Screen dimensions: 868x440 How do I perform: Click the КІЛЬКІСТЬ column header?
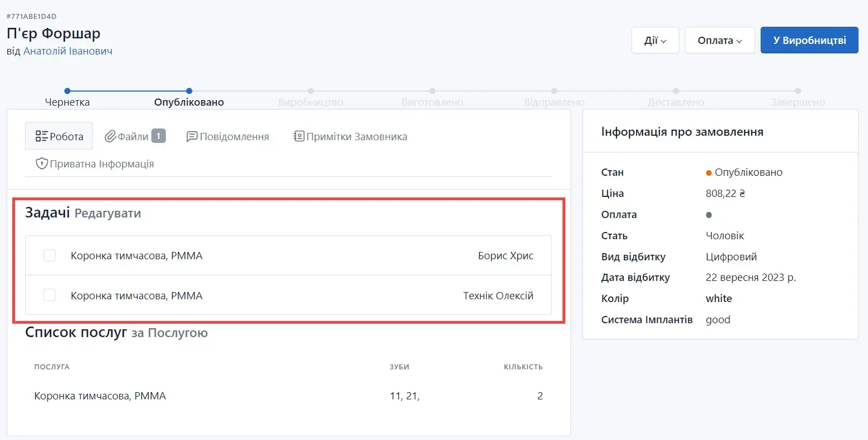(x=523, y=367)
